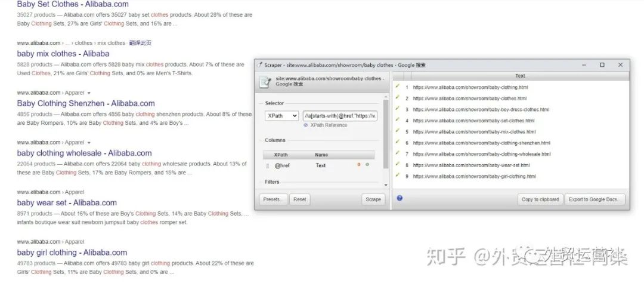Viewport: 644px width, 283px height.
Task: Click checkmark icon on result row 3
Action: click(397, 109)
